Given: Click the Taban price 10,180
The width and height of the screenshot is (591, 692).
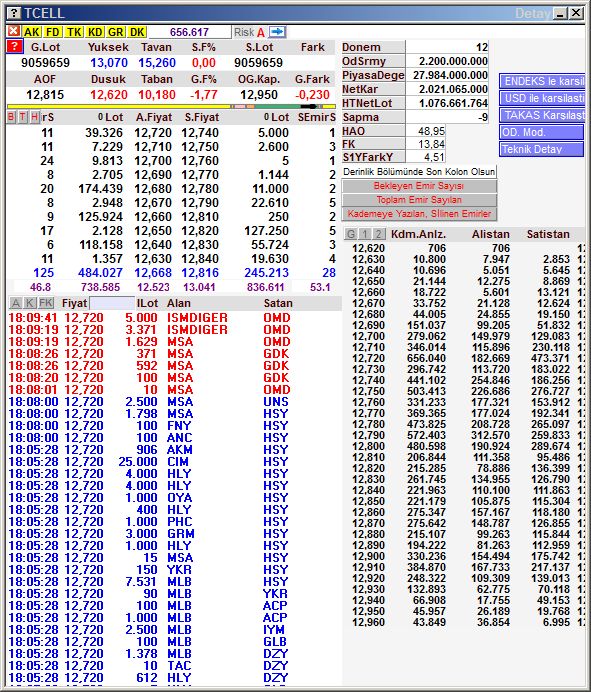Looking at the screenshot, I should pyautogui.click(x=155, y=95).
